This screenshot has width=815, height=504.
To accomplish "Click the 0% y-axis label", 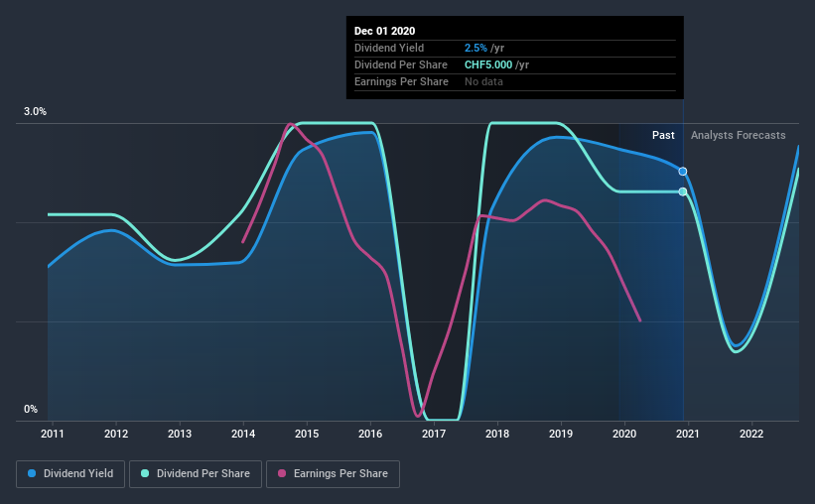I will click(31, 410).
